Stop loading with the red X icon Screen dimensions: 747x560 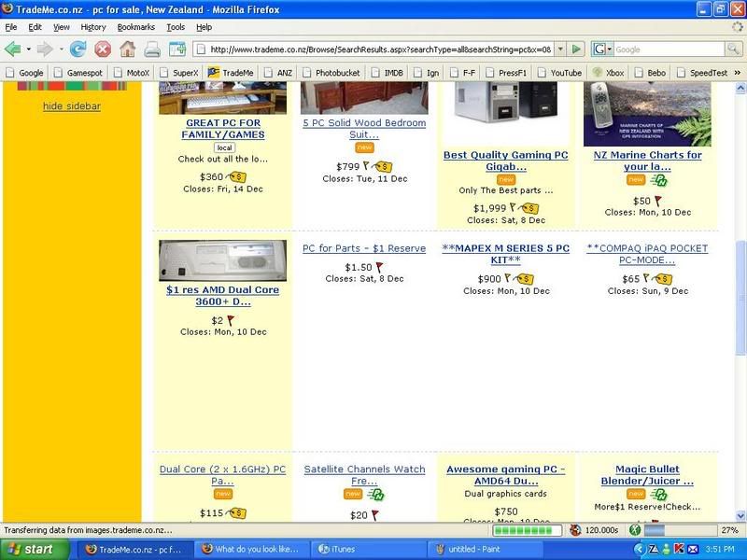click(103, 49)
